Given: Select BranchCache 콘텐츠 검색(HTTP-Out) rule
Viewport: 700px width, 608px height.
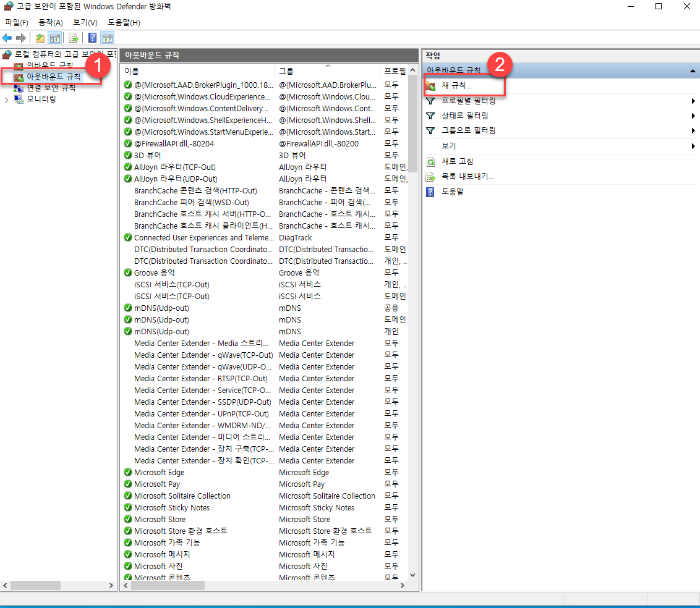Looking at the screenshot, I should click(195, 190).
